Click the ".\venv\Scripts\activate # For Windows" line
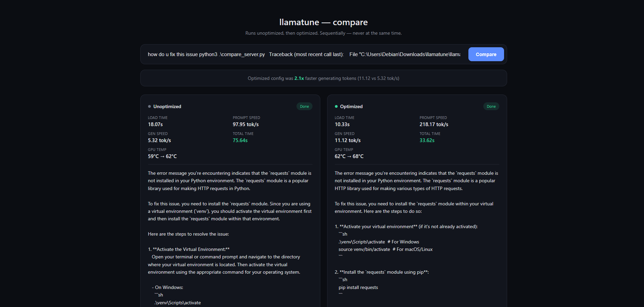 click(x=379, y=242)
